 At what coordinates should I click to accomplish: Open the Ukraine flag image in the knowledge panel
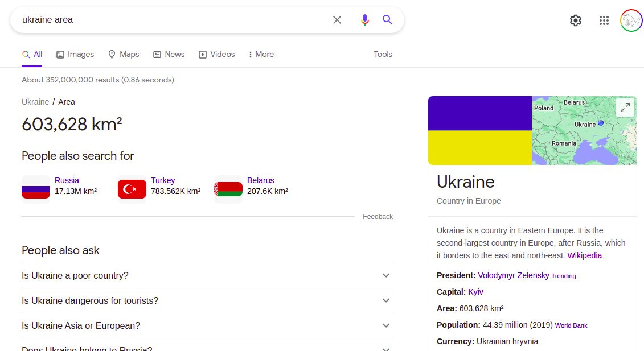pos(479,130)
